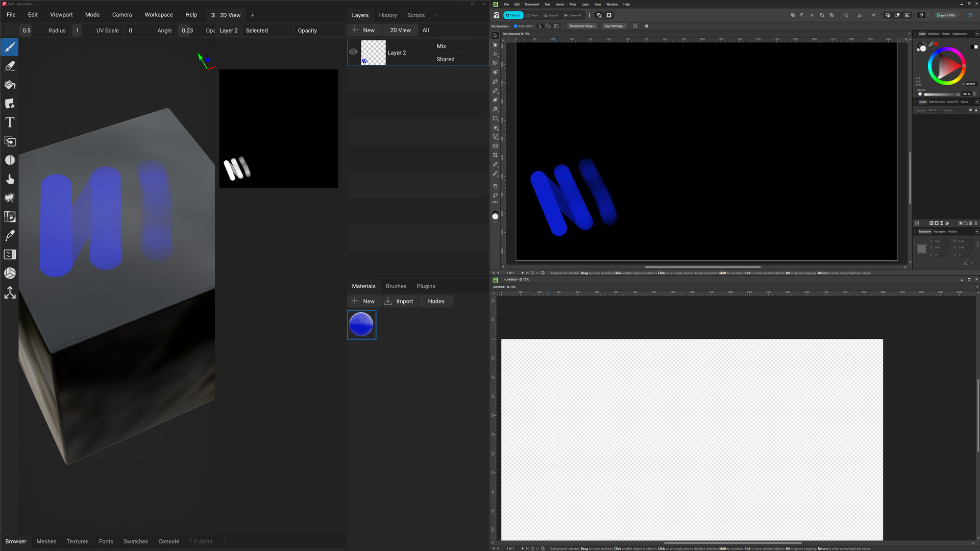980x551 pixels.
Task: Select the color picker eyedropper tool
Action: tap(10, 235)
